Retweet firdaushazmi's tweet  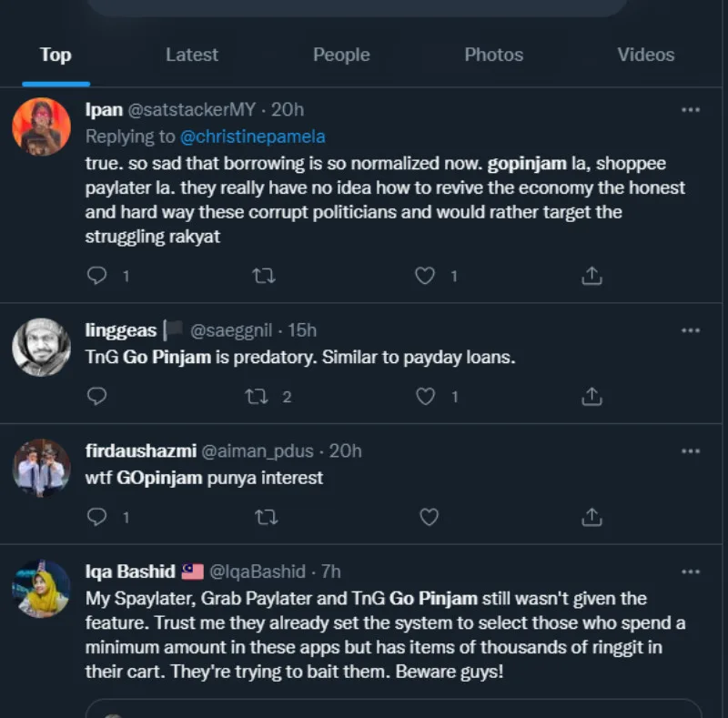pos(264,517)
